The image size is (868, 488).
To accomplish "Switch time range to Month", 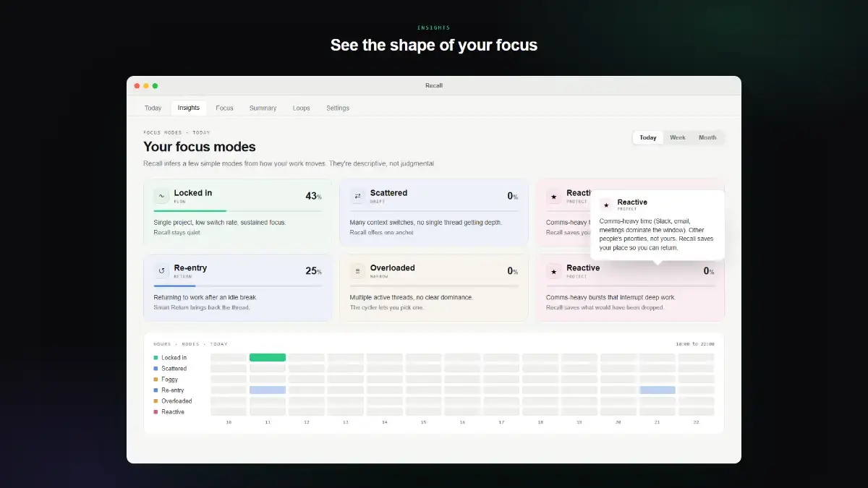I will [707, 137].
